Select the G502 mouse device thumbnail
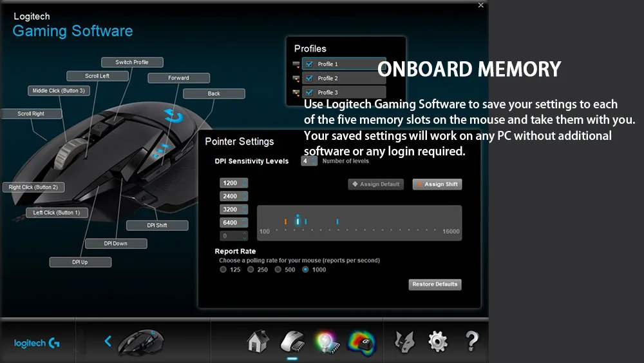Image resolution: width=644 pixels, height=363 pixels. tap(141, 342)
